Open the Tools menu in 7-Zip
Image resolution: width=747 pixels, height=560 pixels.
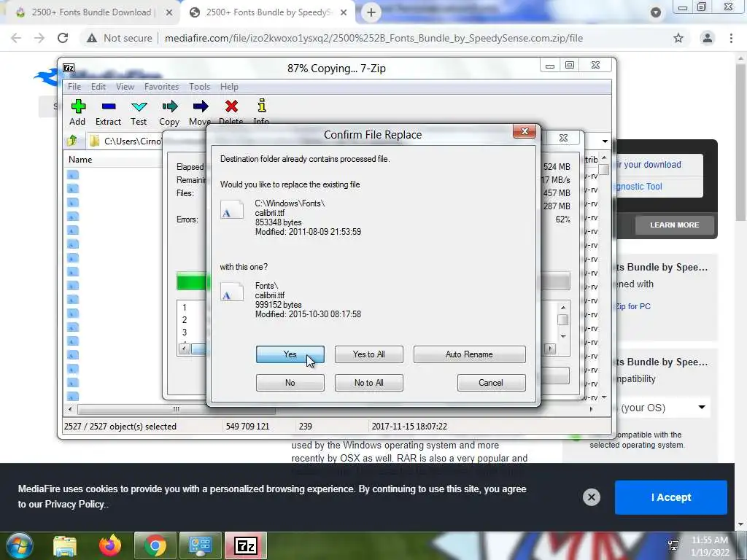(199, 87)
